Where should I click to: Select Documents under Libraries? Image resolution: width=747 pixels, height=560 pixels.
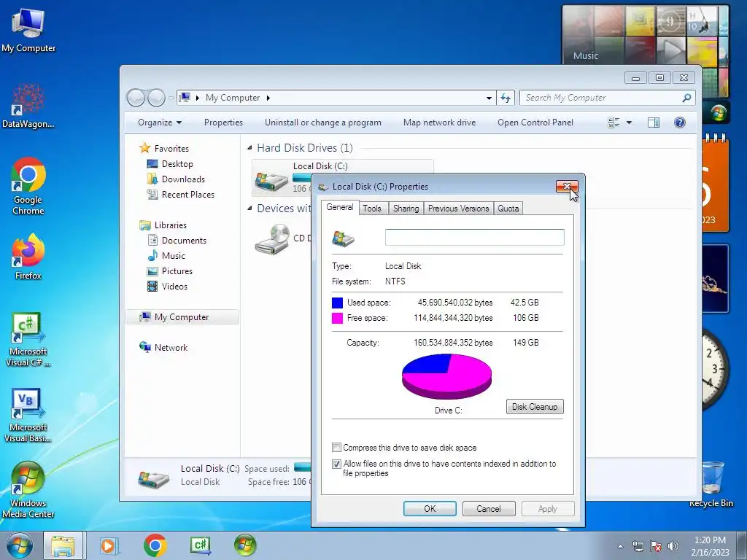pos(184,241)
